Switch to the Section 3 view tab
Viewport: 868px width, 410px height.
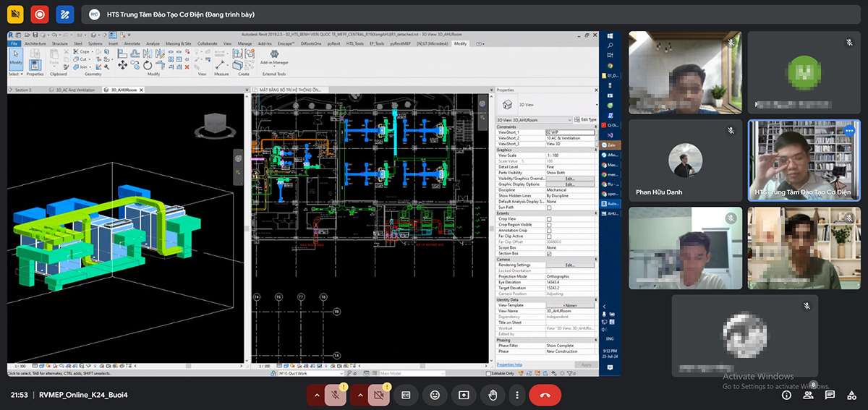pos(24,90)
